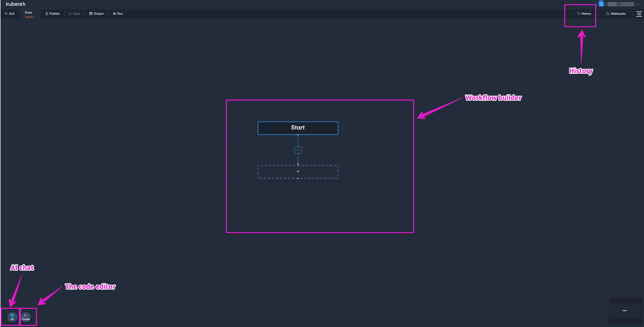Exit the workflow editor

[x=9, y=14]
